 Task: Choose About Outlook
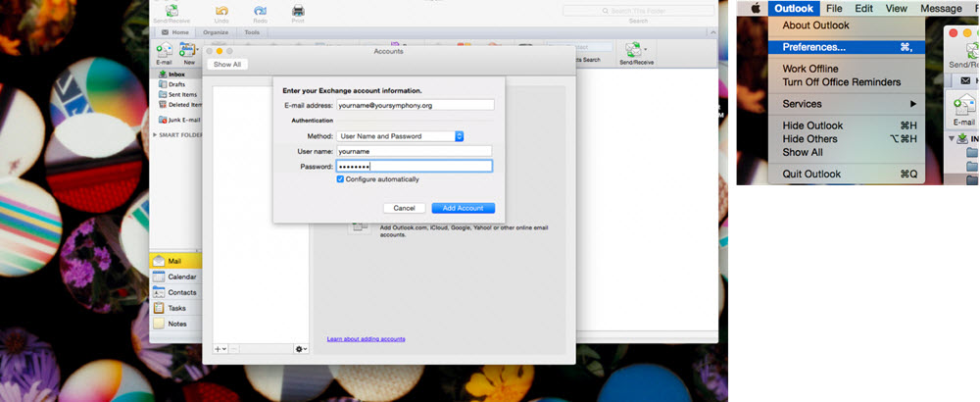[847, 25]
